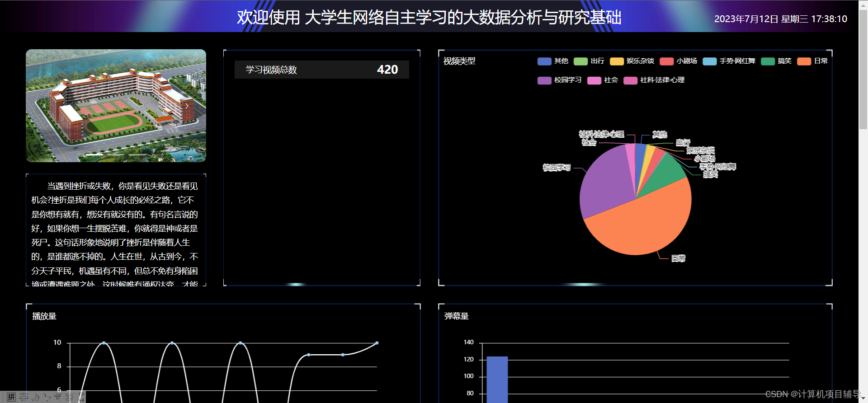Click the 学习视频总数 label
Viewport: 868px width, 403px height.
[271, 70]
